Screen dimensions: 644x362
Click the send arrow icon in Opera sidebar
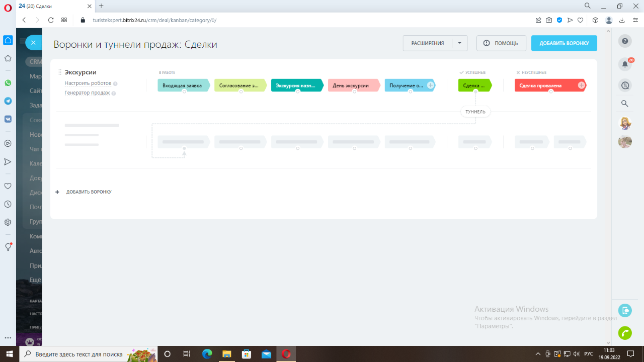pyautogui.click(x=8, y=162)
